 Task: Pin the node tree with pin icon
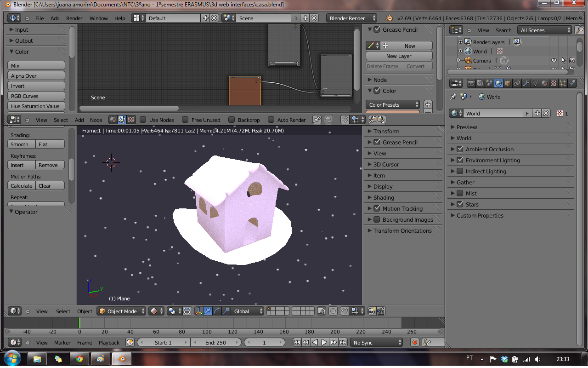click(317, 120)
